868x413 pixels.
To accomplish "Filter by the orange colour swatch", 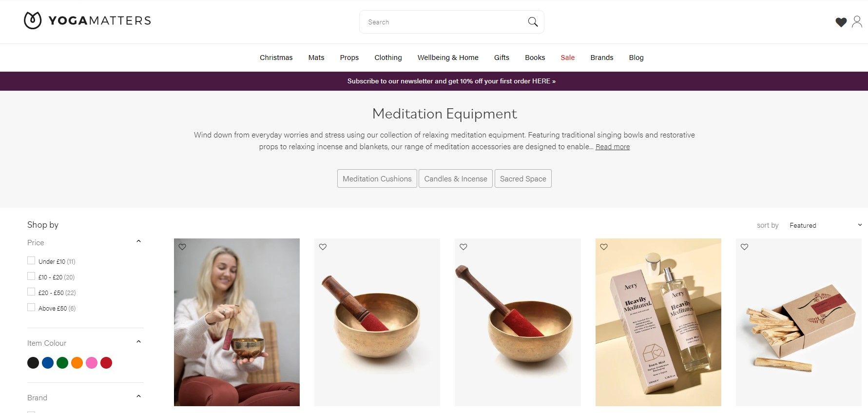I will click(77, 363).
